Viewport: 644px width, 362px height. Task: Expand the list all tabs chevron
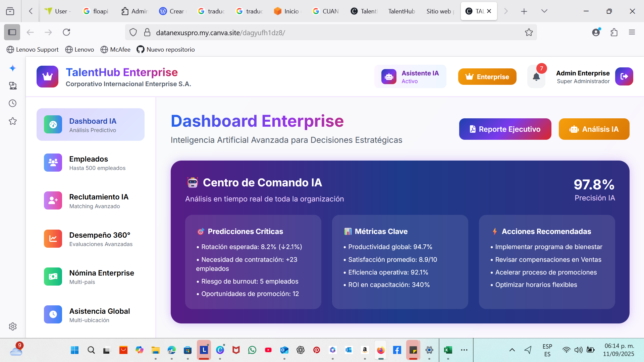coord(544,11)
